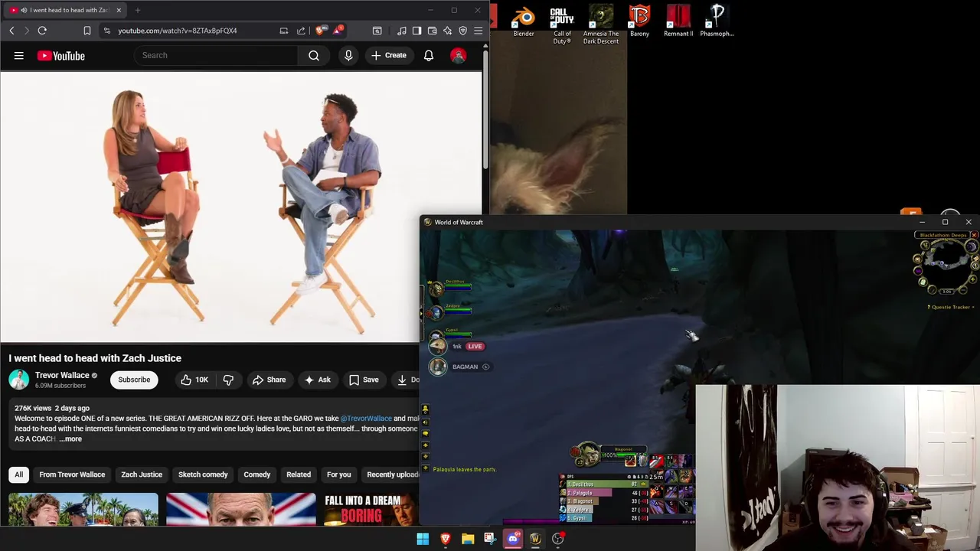Like the video with 10K likes
This screenshot has height=551, width=980.
pos(194,380)
